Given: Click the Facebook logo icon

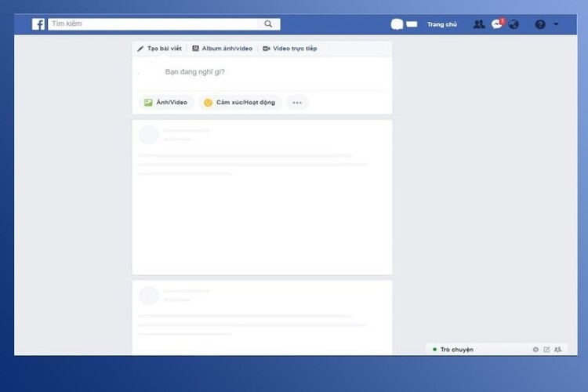Looking at the screenshot, I should (x=38, y=24).
